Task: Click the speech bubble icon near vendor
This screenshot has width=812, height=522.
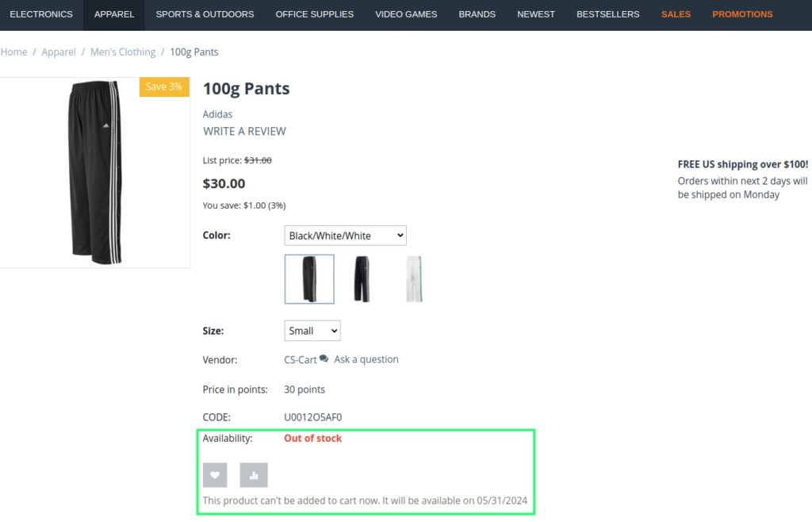Action: point(324,359)
